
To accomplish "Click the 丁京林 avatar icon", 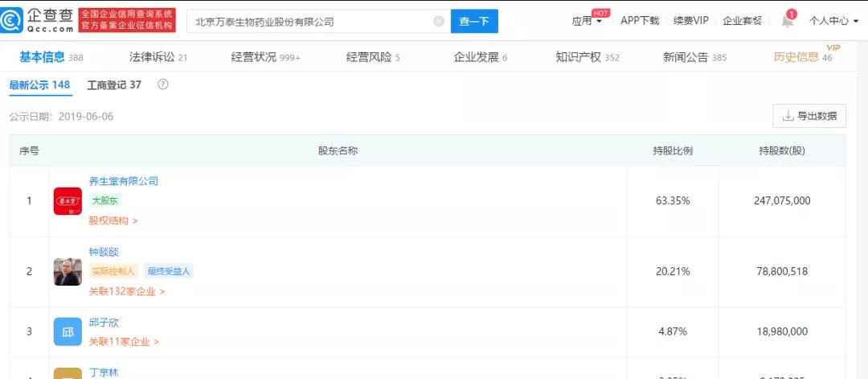I will click(x=68, y=373).
